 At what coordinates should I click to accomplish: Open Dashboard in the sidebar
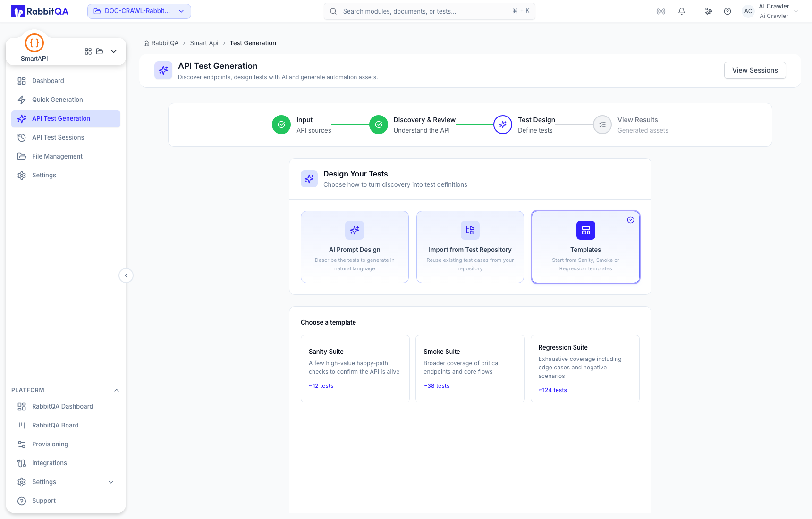coord(66,81)
